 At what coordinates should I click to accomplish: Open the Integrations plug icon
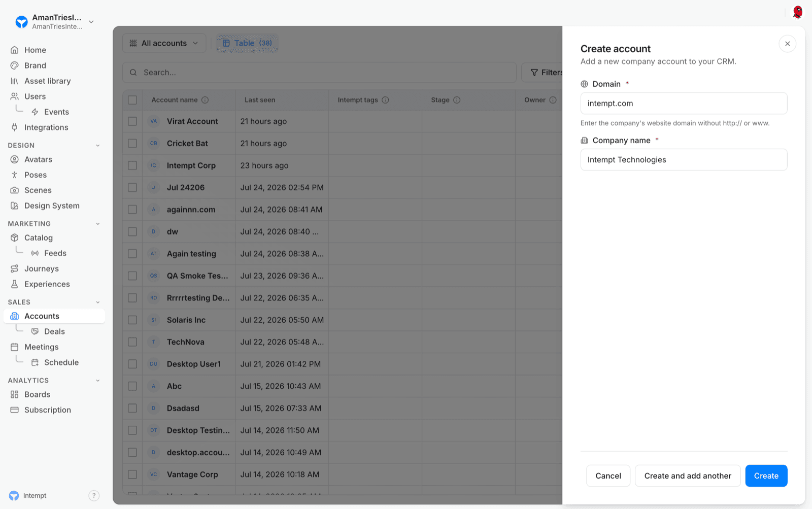[15, 127]
